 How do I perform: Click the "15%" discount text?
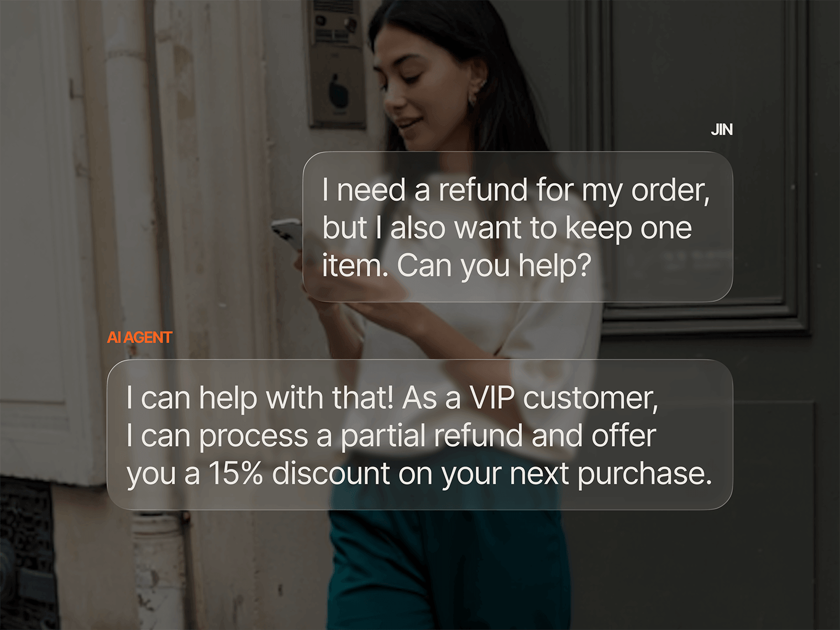tap(235, 473)
